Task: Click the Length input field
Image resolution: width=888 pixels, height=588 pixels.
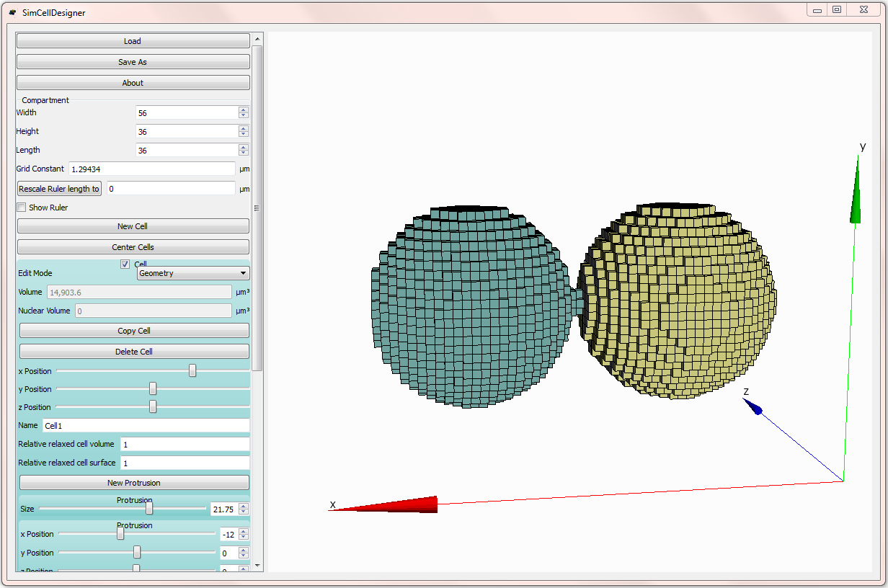Action: point(187,150)
